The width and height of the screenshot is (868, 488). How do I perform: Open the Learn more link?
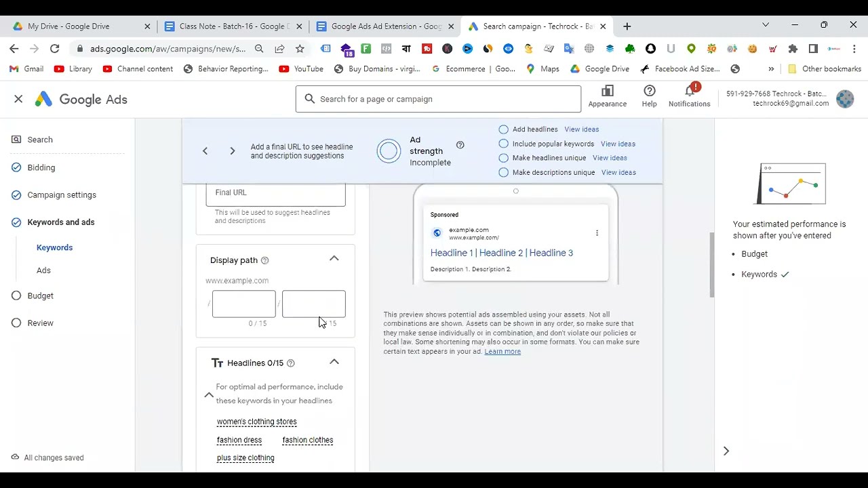pyautogui.click(x=502, y=352)
